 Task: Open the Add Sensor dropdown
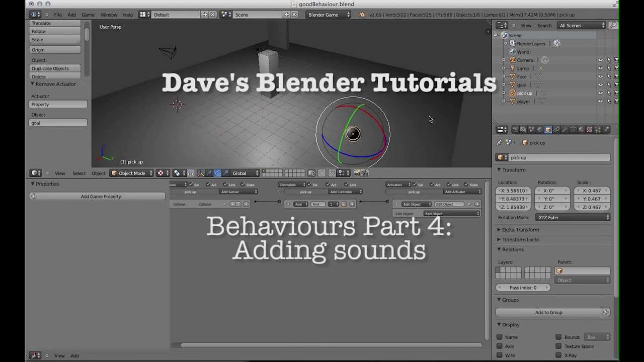(x=238, y=192)
